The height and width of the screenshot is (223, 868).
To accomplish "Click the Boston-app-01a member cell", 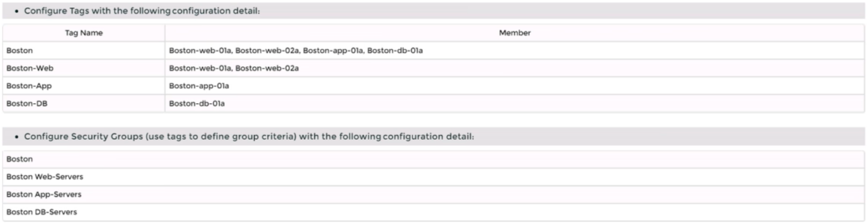I will [x=515, y=86].
